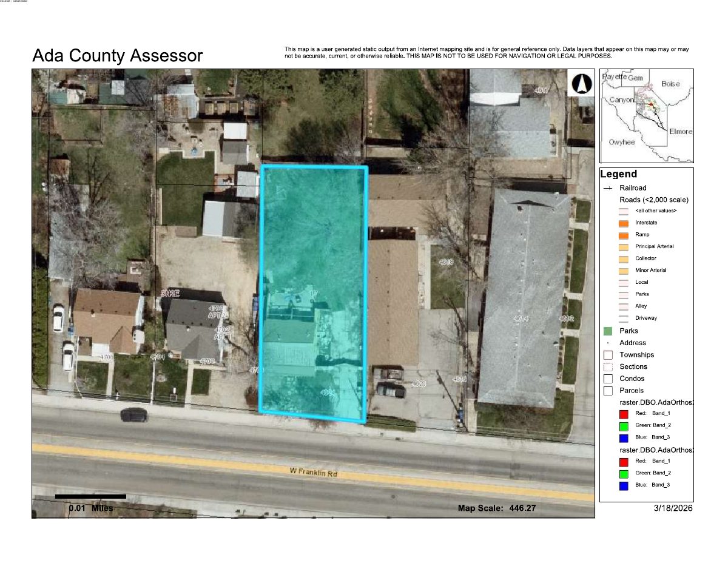Click the Alley road line symbol
The width and height of the screenshot is (728, 563).
pyautogui.click(x=624, y=306)
